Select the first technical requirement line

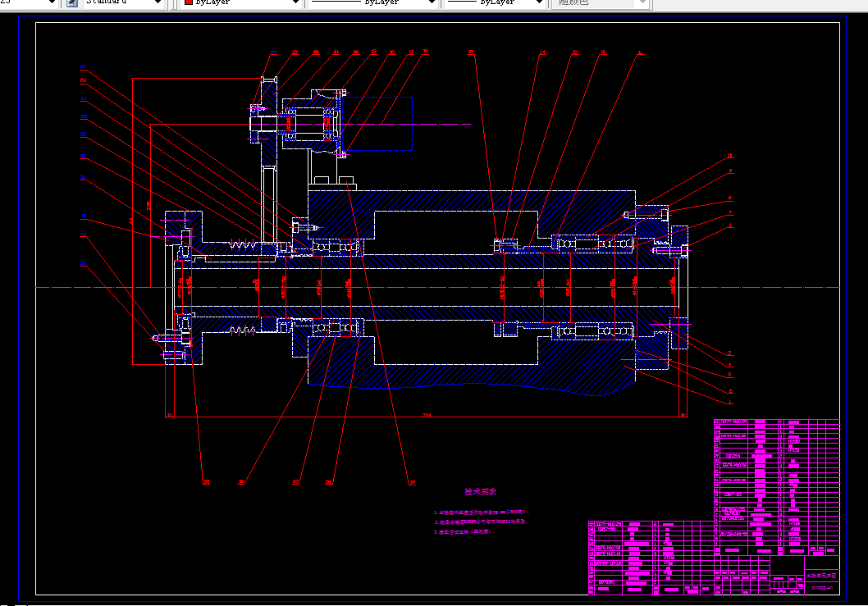click(482, 513)
